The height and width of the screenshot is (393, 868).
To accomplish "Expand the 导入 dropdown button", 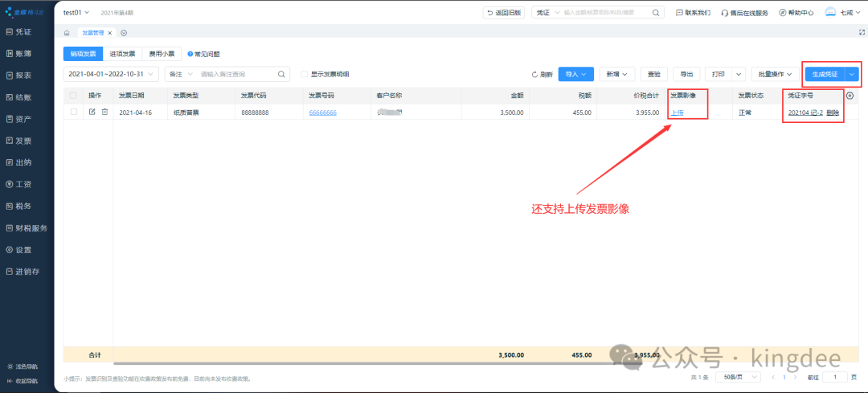I will pyautogui.click(x=575, y=74).
